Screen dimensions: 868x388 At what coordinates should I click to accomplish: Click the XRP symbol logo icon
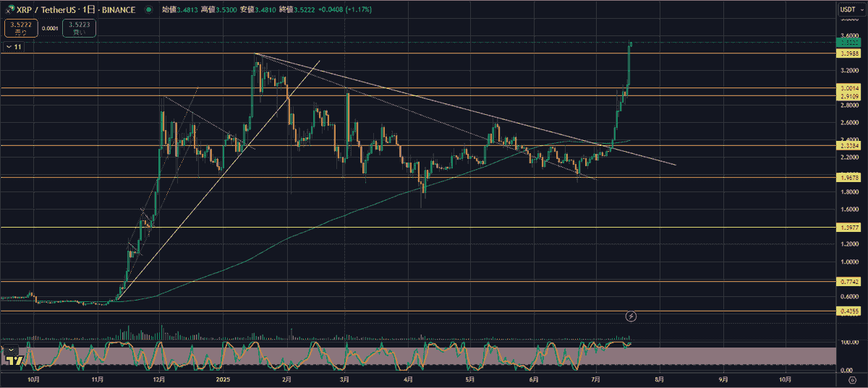(x=10, y=10)
